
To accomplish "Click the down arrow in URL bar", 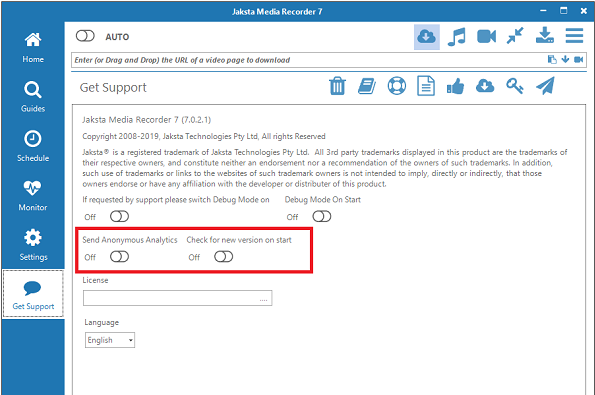I will pyautogui.click(x=565, y=59).
